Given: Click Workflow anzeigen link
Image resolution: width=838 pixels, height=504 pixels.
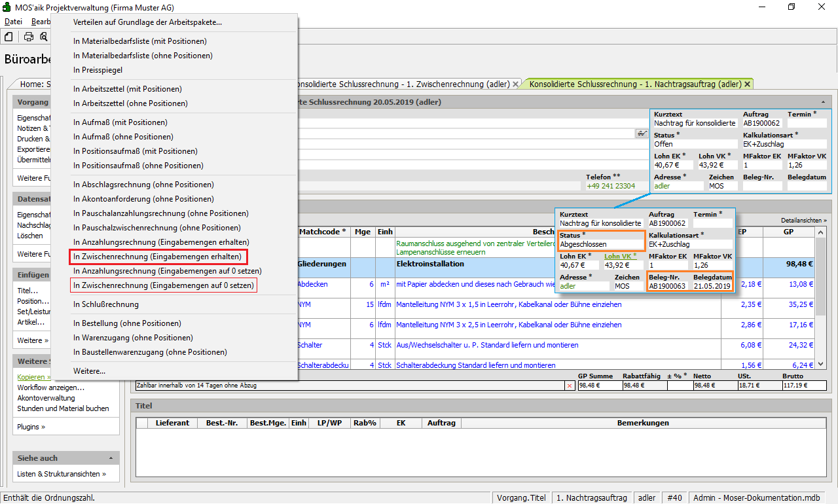Looking at the screenshot, I should point(50,387).
